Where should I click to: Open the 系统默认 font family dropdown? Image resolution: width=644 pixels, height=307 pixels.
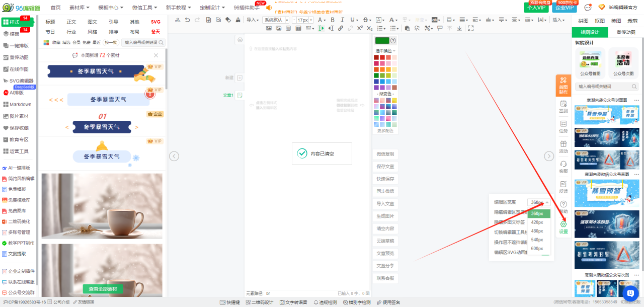pyautogui.click(x=276, y=20)
